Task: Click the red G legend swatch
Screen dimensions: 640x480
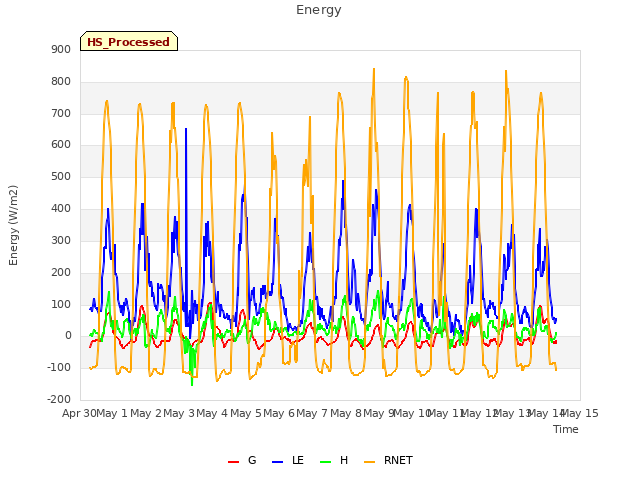Action: click(233, 462)
